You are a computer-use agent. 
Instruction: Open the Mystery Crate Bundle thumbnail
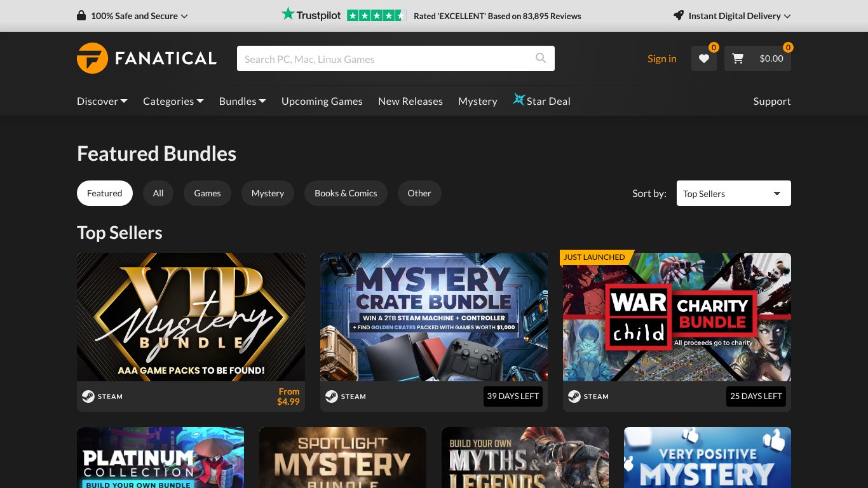click(434, 317)
